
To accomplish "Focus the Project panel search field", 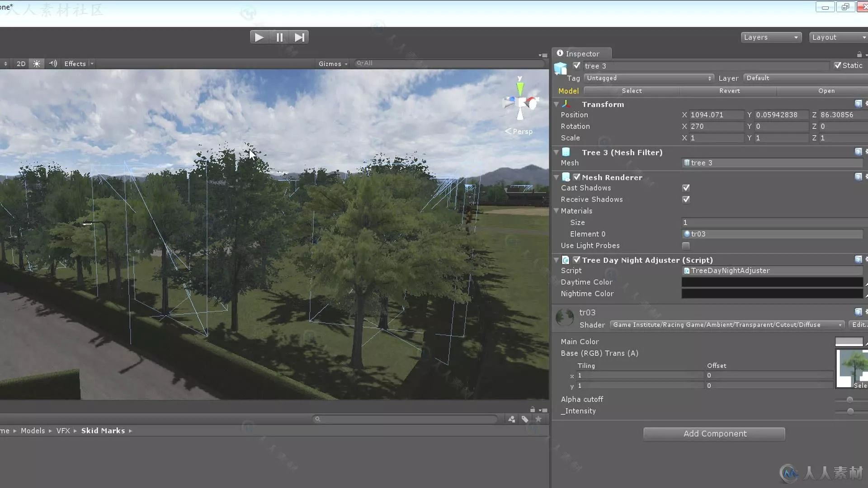I will 405,419.
